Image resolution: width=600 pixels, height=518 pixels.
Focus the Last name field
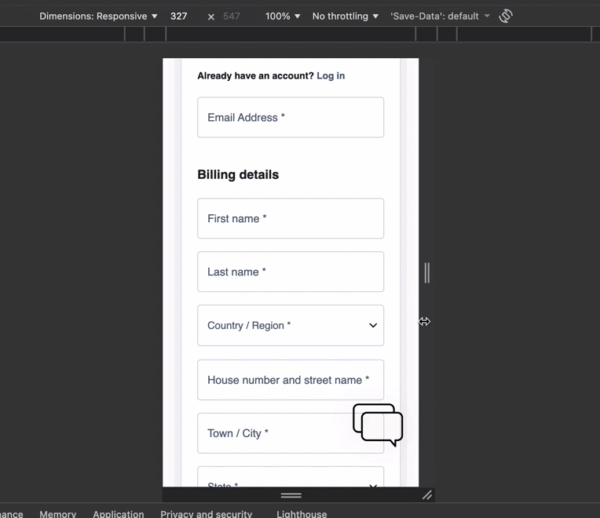click(x=290, y=272)
